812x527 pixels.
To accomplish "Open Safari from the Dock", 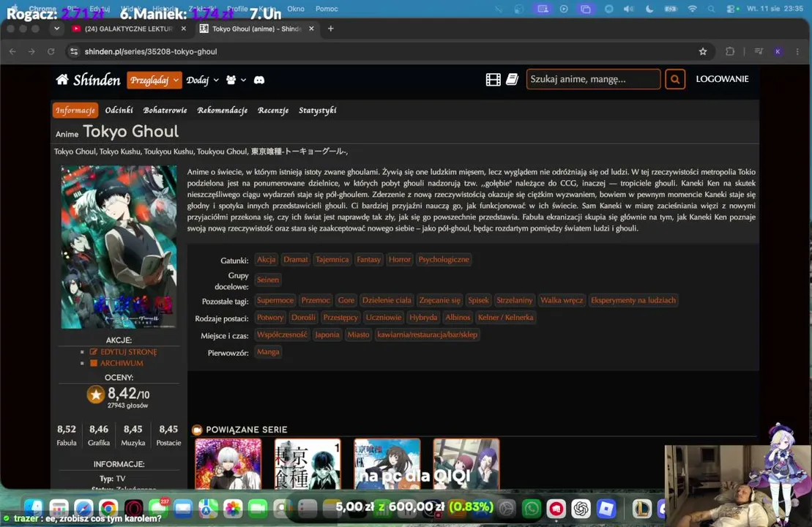I will pos(83,509).
